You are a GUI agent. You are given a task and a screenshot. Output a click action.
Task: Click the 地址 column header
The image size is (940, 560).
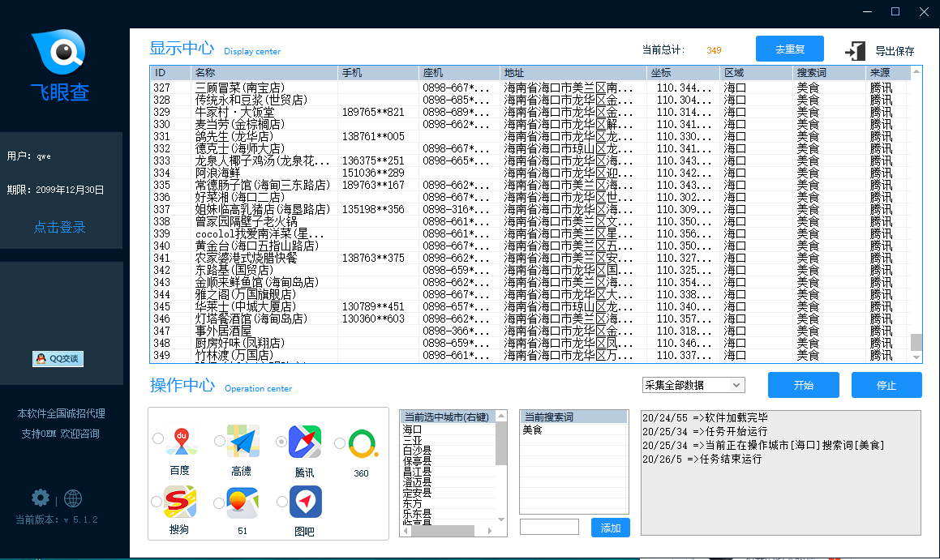pyautogui.click(x=573, y=72)
